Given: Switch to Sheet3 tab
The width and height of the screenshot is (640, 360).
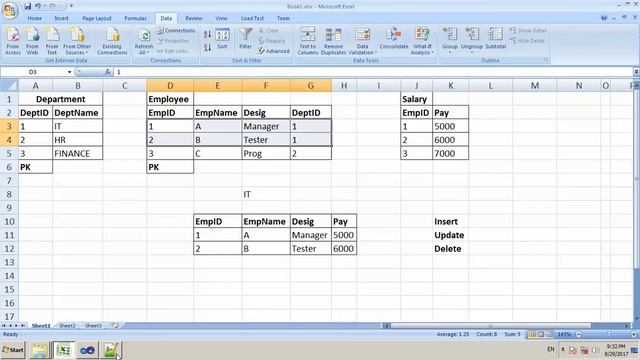Looking at the screenshot, I should point(93,326).
